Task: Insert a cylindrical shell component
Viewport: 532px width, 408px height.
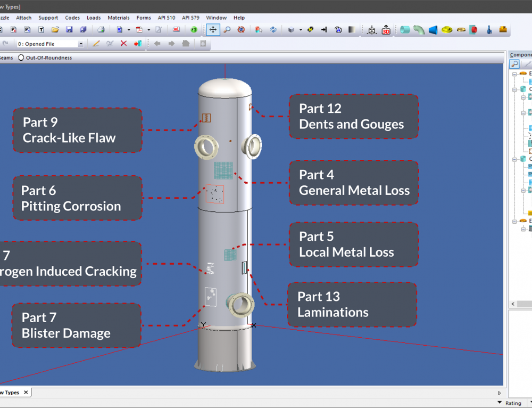Action: pyautogui.click(x=405, y=30)
